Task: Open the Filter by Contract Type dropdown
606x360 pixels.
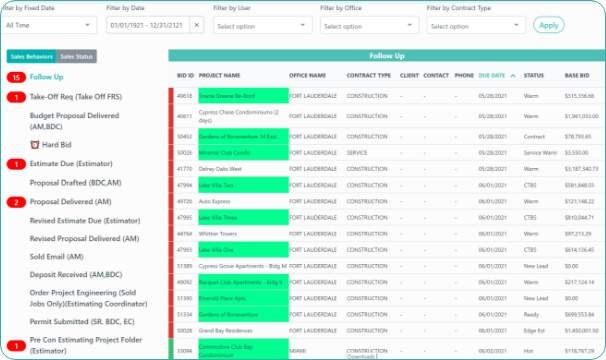Action: coord(476,26)
